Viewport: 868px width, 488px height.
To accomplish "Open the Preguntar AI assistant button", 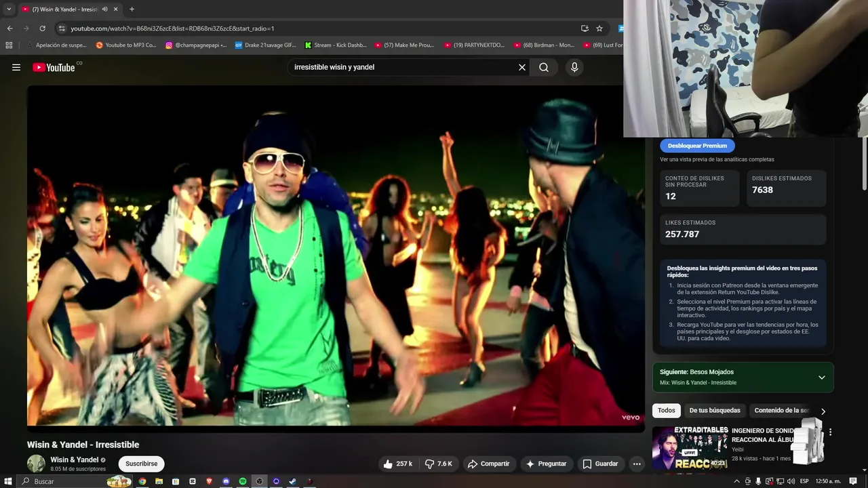I will [x=547, y=464].
